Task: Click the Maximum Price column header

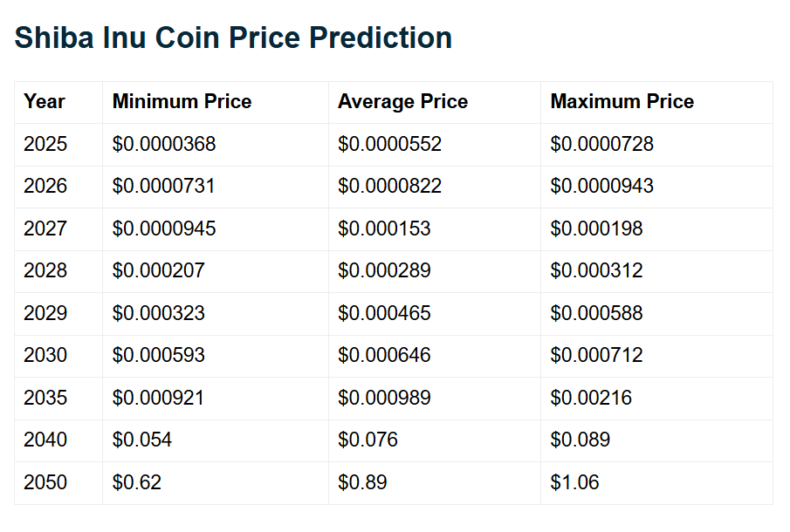Action: click(x=622, y=102)
